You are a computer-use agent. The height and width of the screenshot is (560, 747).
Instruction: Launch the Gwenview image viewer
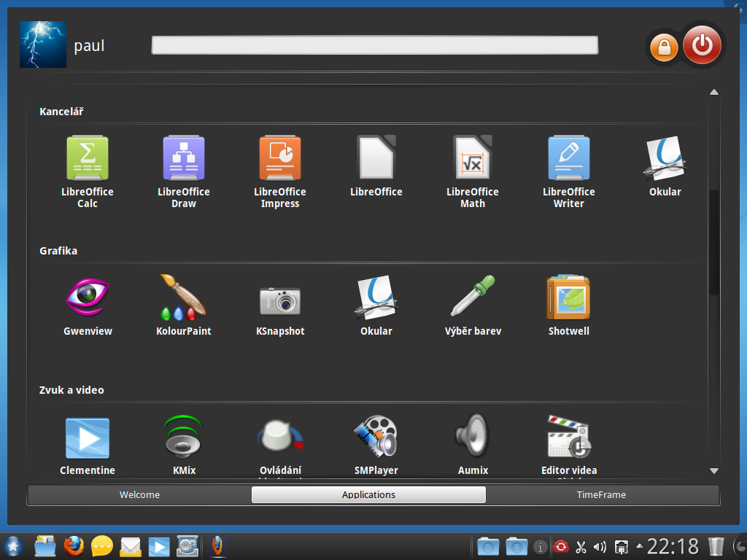click(x=88, y=306)
